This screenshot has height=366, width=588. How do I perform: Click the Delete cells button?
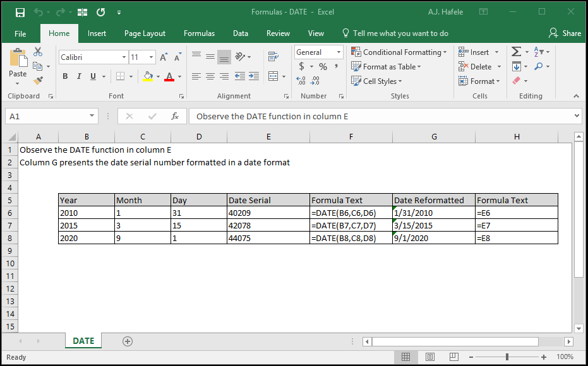click(x=476, y=67)
